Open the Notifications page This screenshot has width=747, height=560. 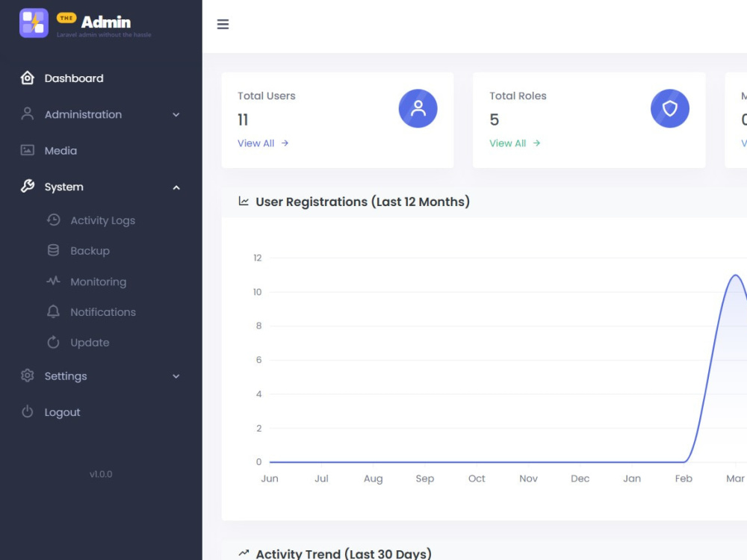103,312
